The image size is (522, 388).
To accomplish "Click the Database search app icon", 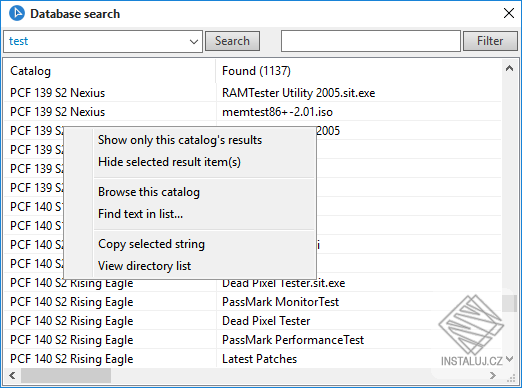I will (17, 14).
